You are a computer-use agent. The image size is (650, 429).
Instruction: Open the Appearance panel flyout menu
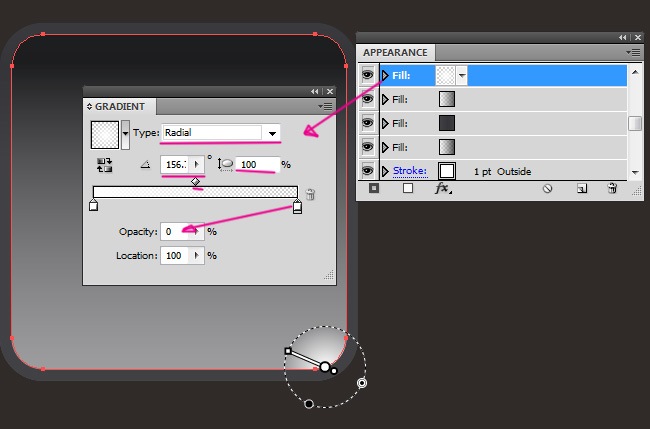[632, 52]
